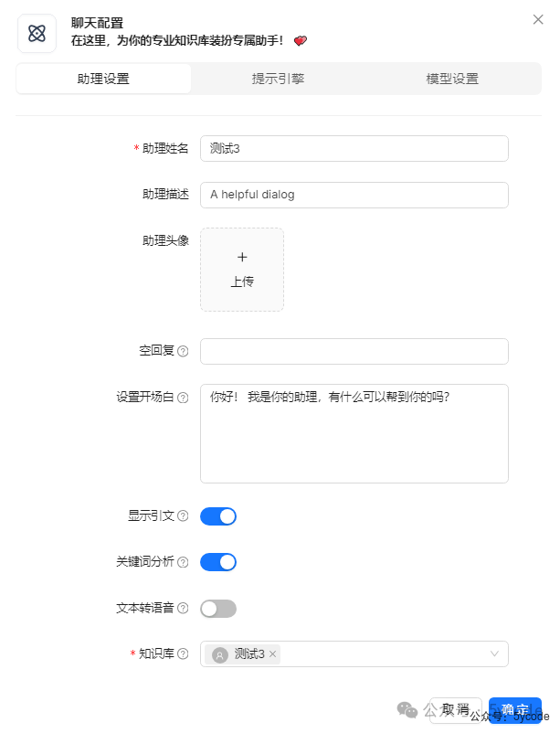Turn off the 关键词分析 switch

pyautogui.click(x=217, y=561)
